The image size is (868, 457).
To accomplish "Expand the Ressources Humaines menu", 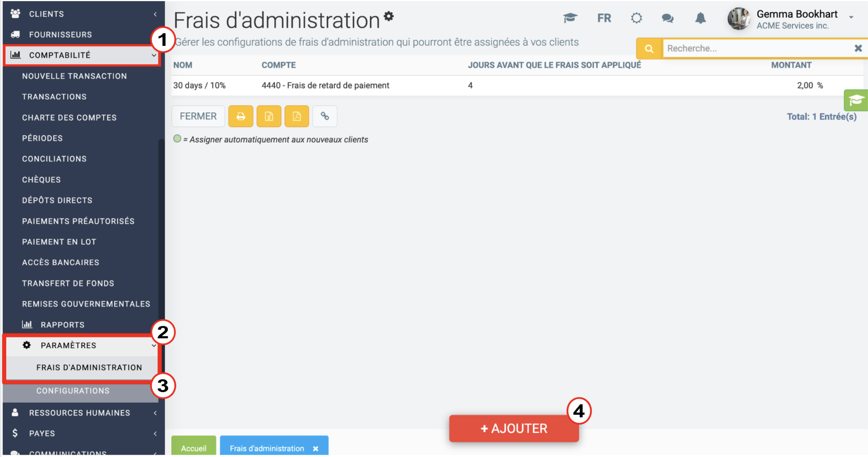I will click(84, 413).
